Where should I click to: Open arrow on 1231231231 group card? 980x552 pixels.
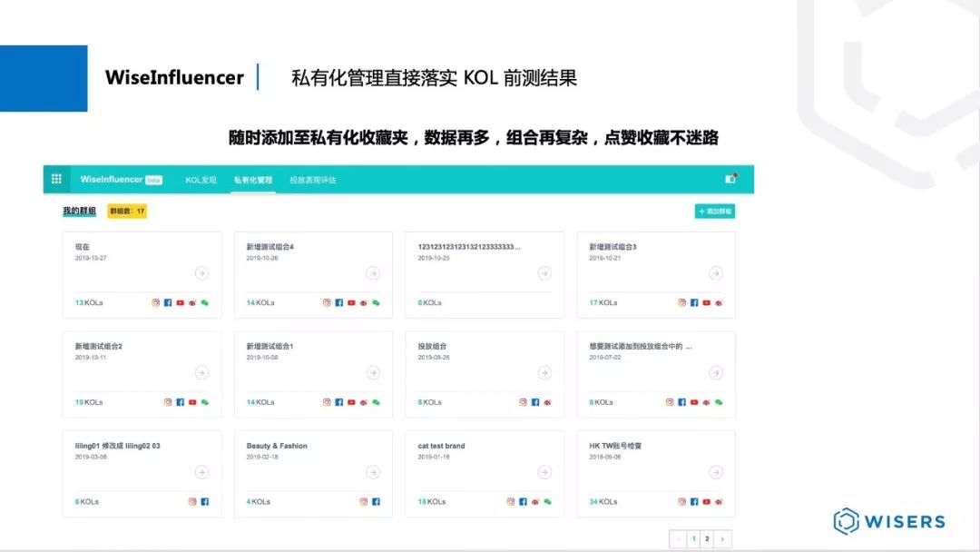544,273
